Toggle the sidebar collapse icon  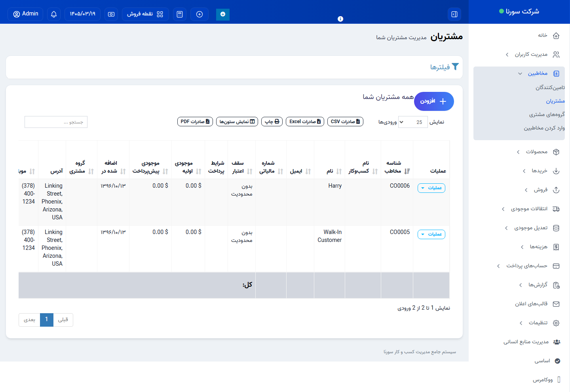(454, 14)
